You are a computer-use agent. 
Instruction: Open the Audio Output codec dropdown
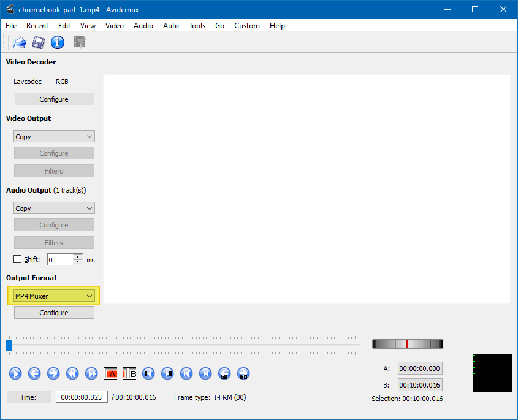[54, 208]
